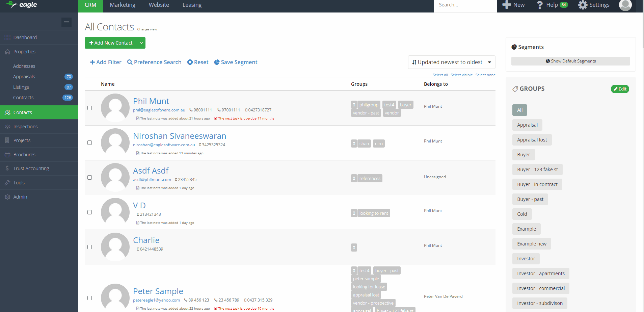
Task: Open Help via question mark icon
Action: (x=540, y=5)
